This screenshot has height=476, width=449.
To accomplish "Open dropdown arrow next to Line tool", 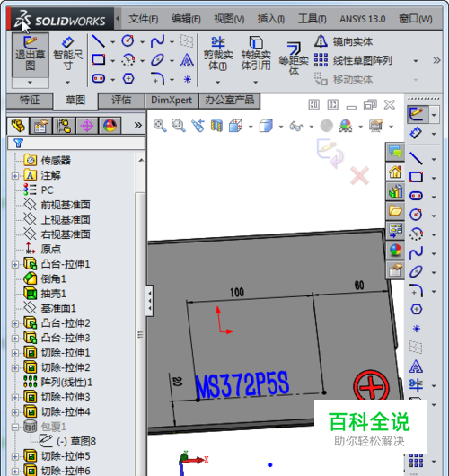I will point(112,42).
